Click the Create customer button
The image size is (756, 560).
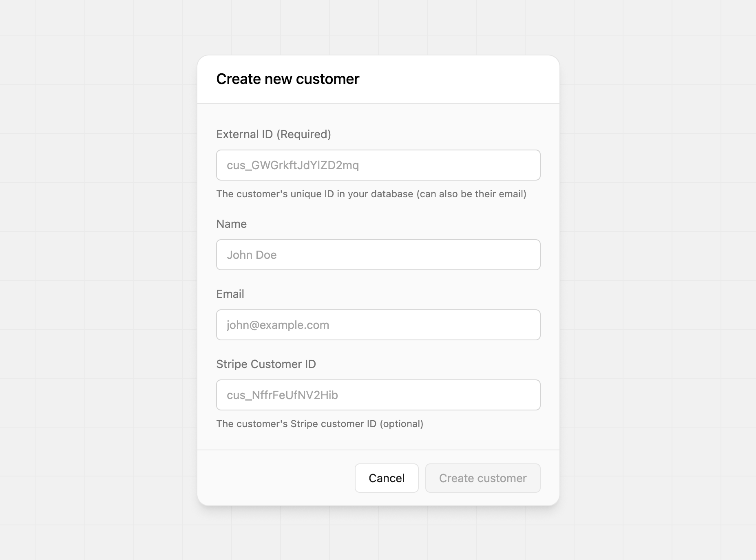(482, 478)
